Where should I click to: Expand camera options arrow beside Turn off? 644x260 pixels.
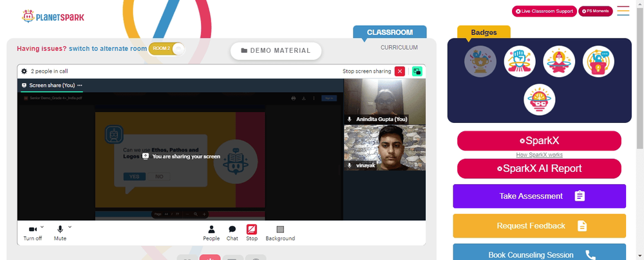[42, 227]
